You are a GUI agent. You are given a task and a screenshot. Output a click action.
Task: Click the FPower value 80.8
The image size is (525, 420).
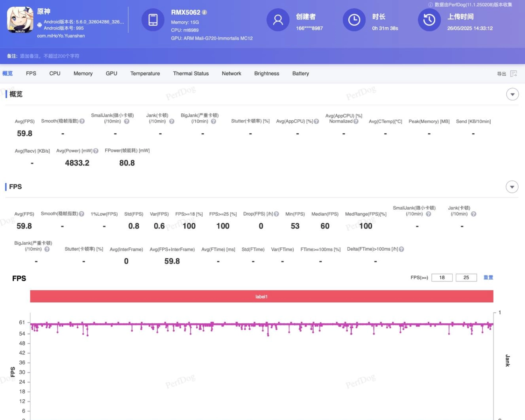pos(127,163)
